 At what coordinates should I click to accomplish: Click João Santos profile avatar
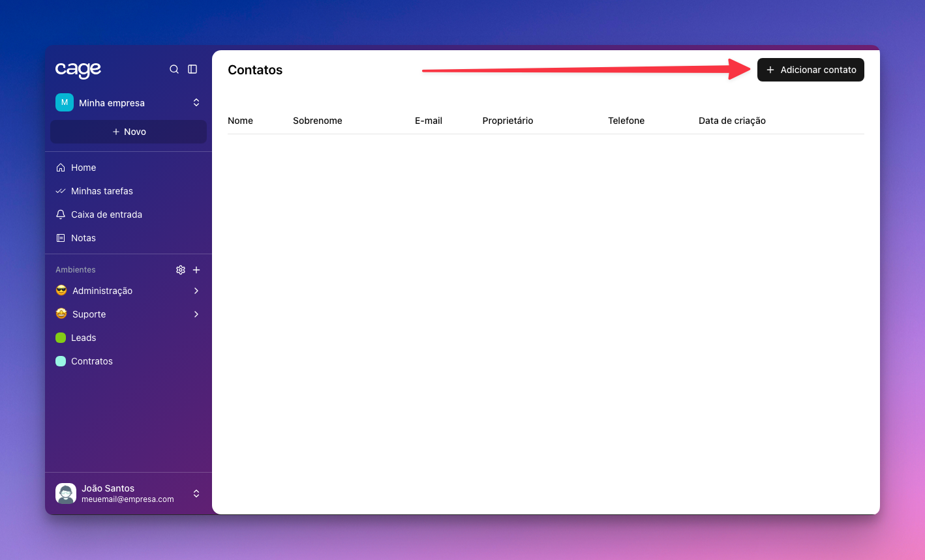[x=66, y=494]
